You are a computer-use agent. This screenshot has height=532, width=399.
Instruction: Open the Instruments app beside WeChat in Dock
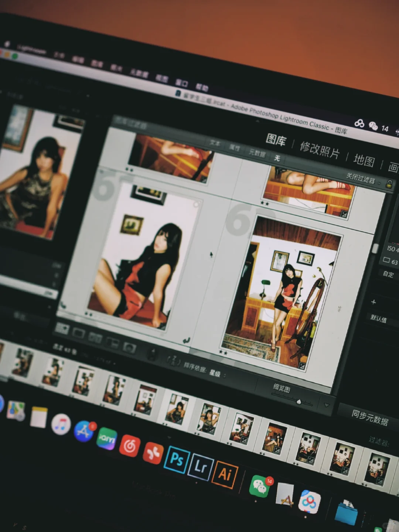pos(285,495)
